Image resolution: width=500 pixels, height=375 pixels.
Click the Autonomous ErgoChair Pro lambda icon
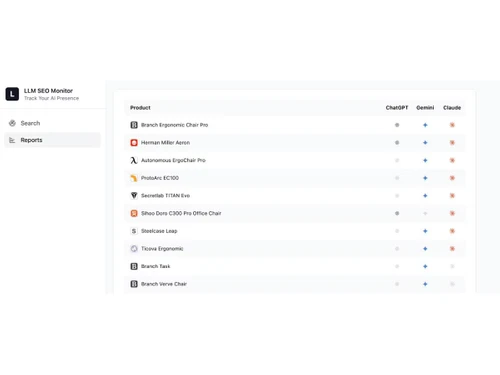tap(134, 160)
